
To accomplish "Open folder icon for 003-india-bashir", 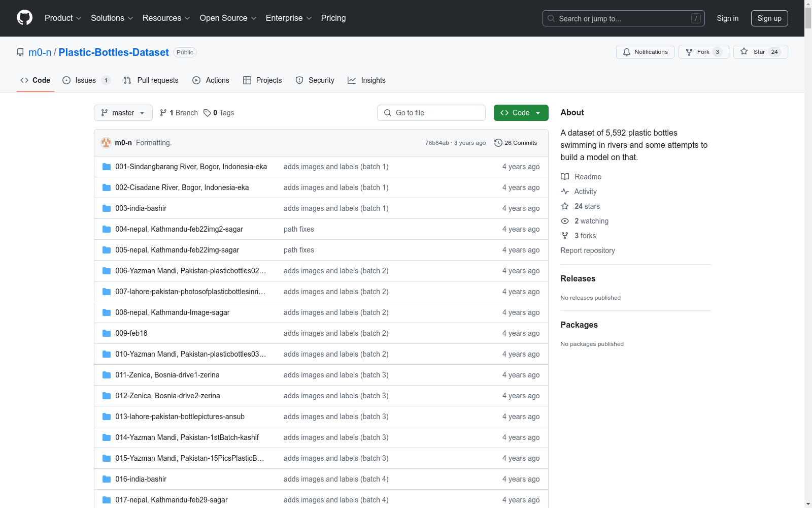I will coord(107,208).
